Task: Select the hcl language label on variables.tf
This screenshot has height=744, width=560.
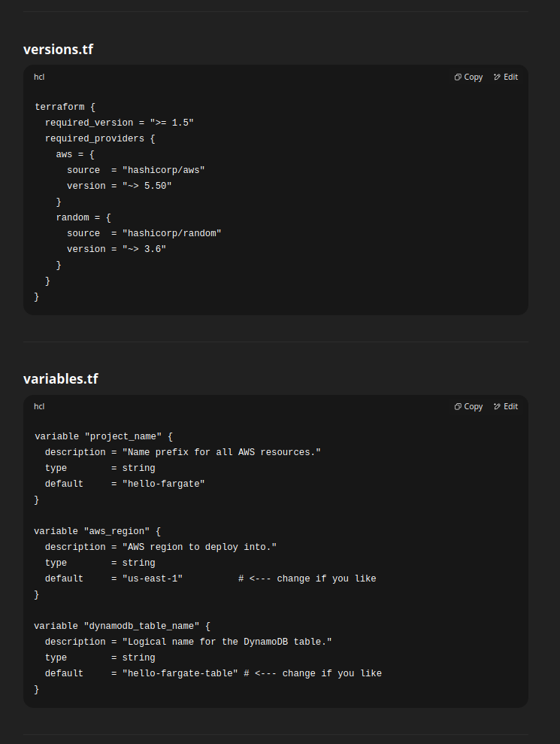Action: pyautogui.click(x=38, y=406)
